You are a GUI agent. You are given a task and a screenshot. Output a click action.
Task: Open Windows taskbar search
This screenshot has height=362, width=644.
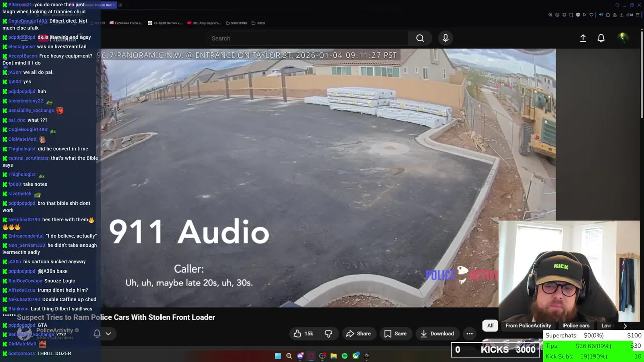[289, 356]
